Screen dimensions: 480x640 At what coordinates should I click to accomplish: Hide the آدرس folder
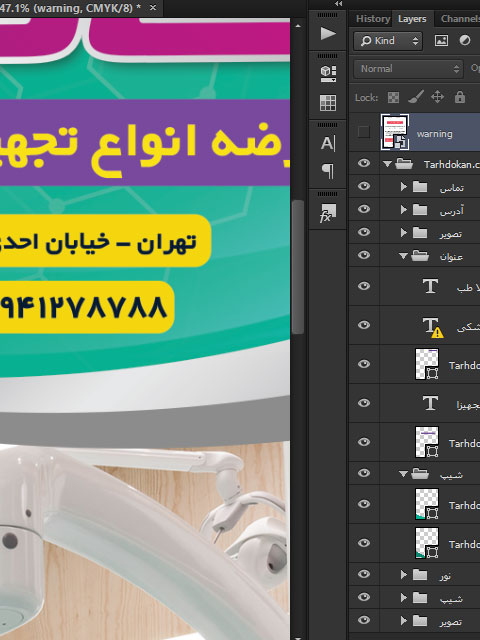[364, 209]
